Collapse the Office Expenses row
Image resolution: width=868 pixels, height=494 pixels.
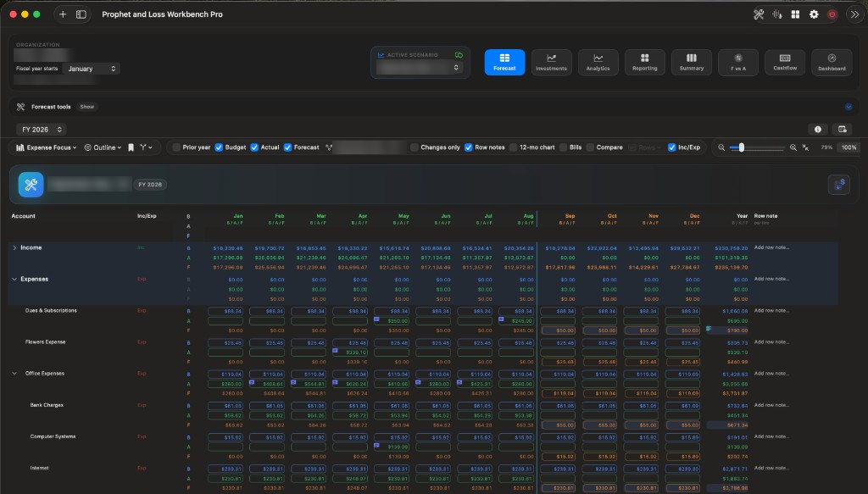(14, 374)
